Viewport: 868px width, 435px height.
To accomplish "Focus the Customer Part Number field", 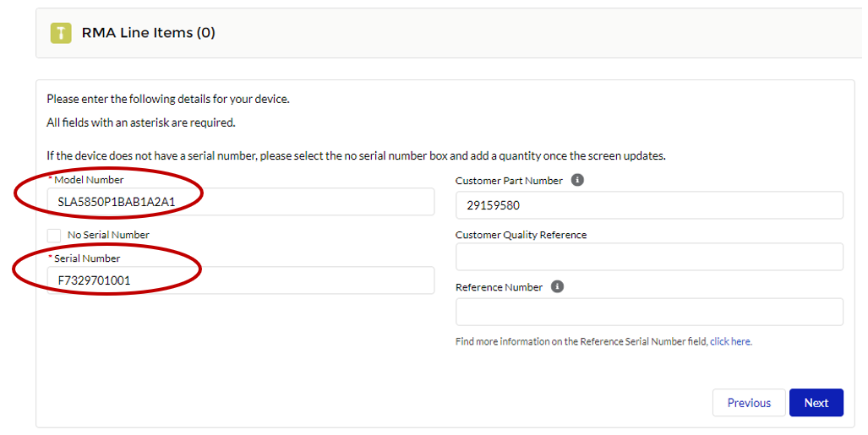I will (x=649, y=205).
